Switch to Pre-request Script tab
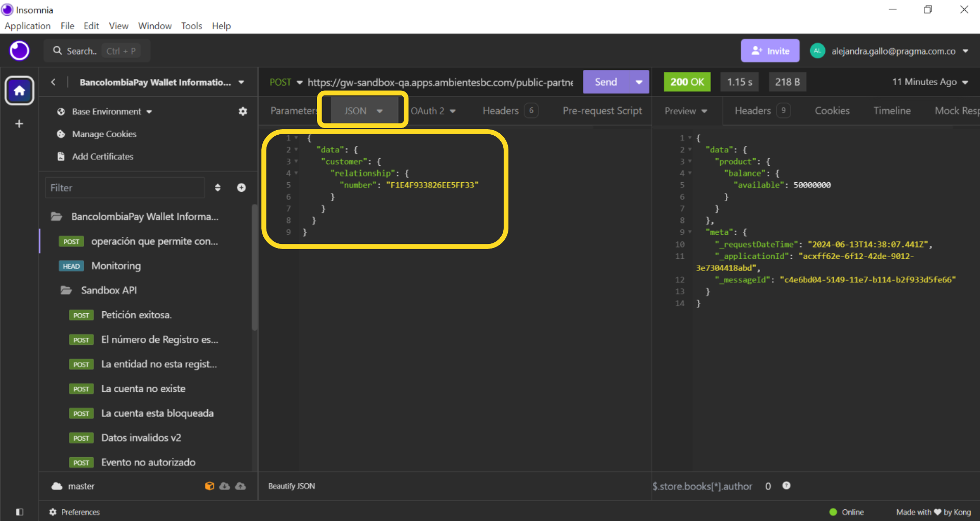 (602, 111)
